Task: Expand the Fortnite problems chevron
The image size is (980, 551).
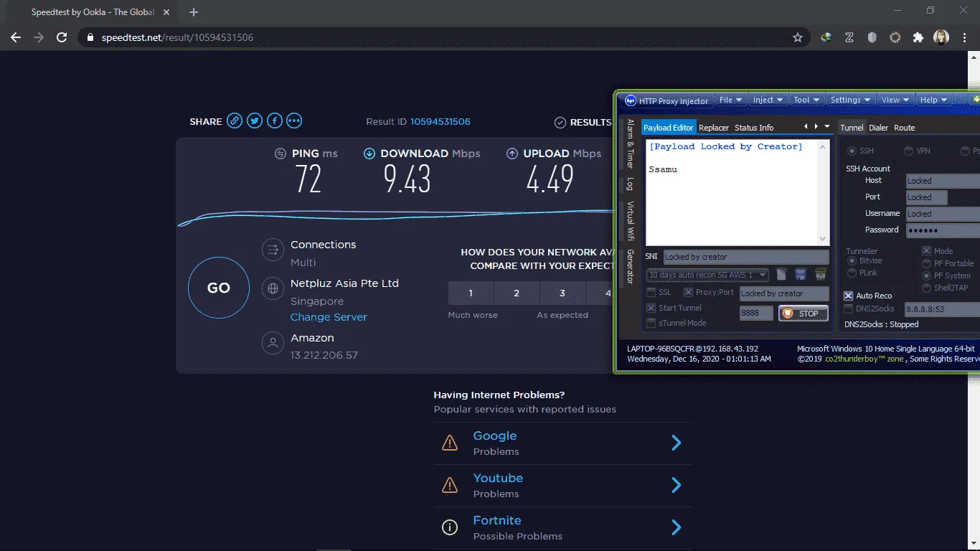Action: pos(676,528)
